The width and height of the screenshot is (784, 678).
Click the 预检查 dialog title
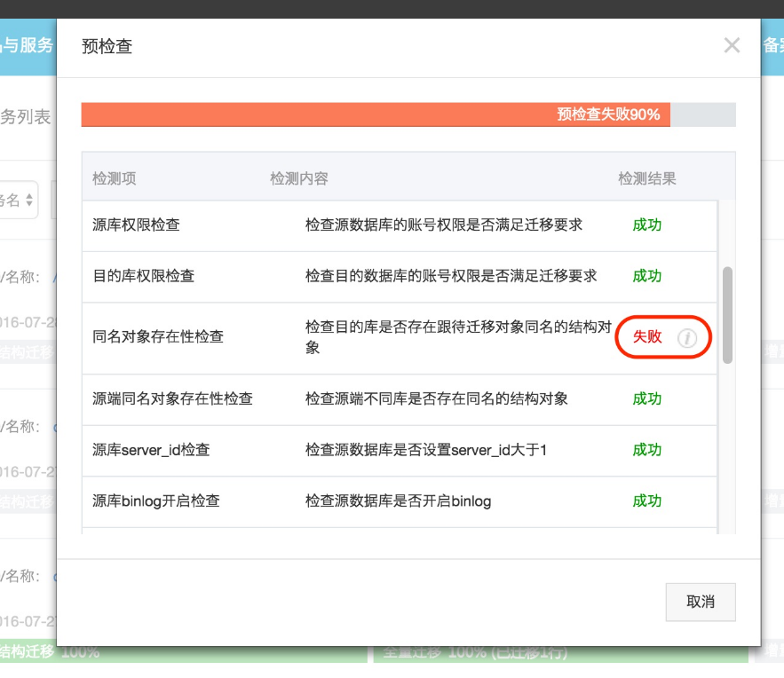click(107, 46)
